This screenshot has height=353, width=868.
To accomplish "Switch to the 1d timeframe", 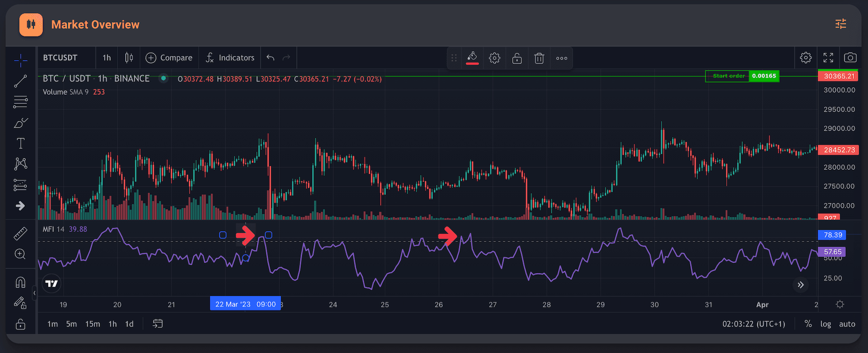I will 129,324.
